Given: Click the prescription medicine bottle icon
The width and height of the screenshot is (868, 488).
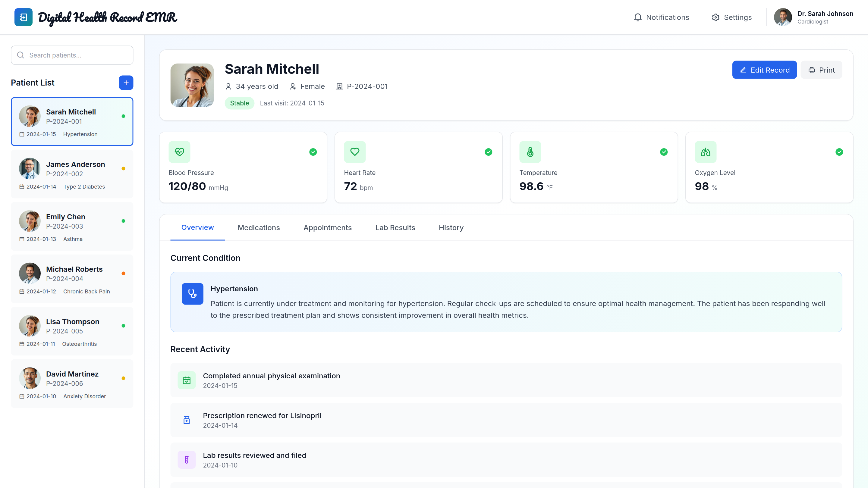Looking at the screenshot, I should 186,420.
